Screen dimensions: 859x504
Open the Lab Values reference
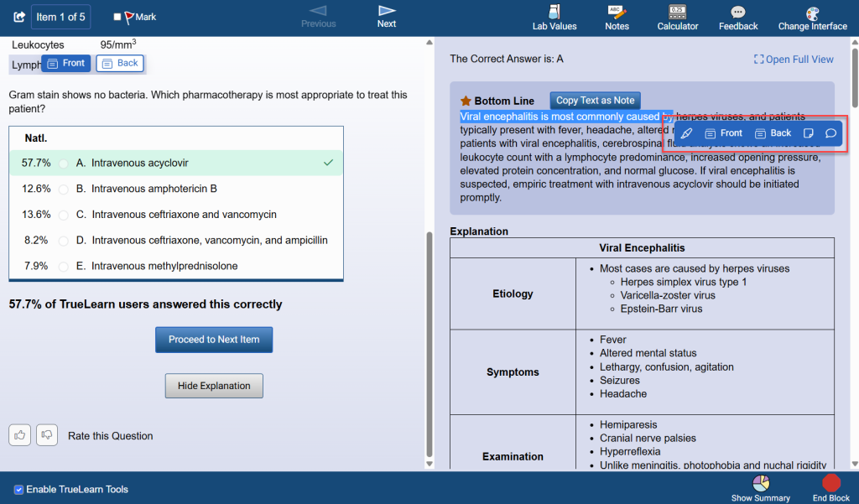554,18
